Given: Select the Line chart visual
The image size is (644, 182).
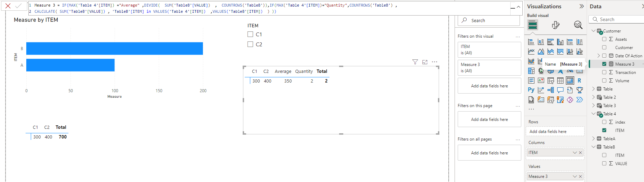Looking at the screenshot, I should coord(531,51).
